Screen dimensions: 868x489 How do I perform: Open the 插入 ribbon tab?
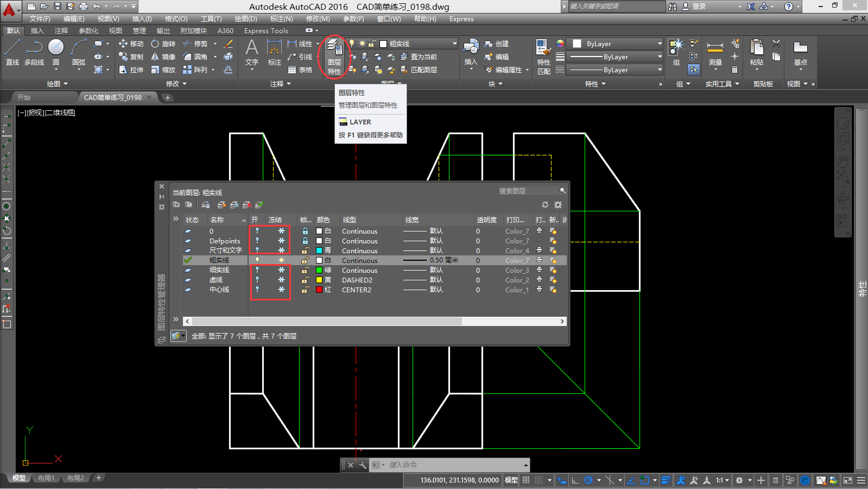point(37,30)
